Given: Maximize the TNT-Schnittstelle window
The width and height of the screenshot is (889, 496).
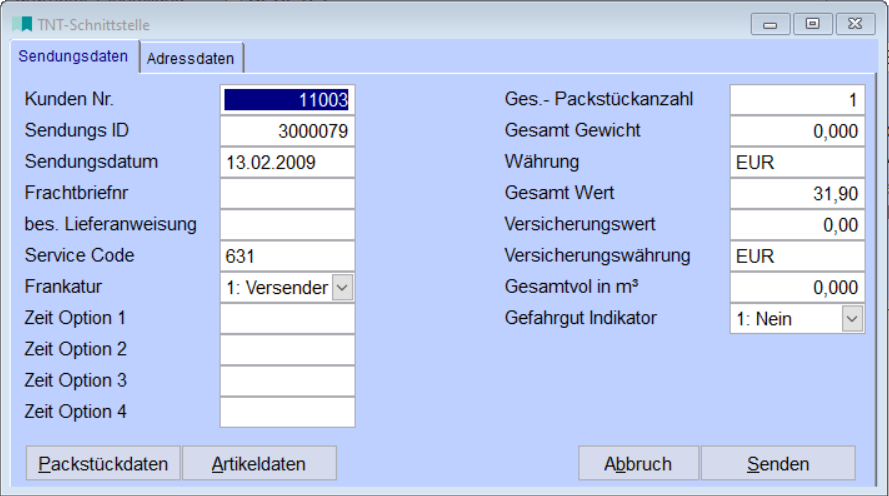Looking at the screenshot, I should [813, 24].
